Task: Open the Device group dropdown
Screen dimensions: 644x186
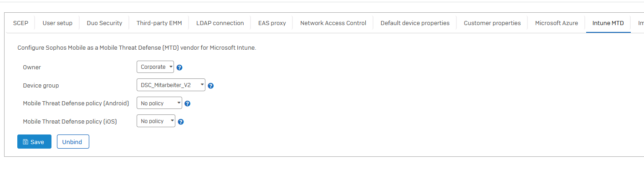Action: click(171, 85)
